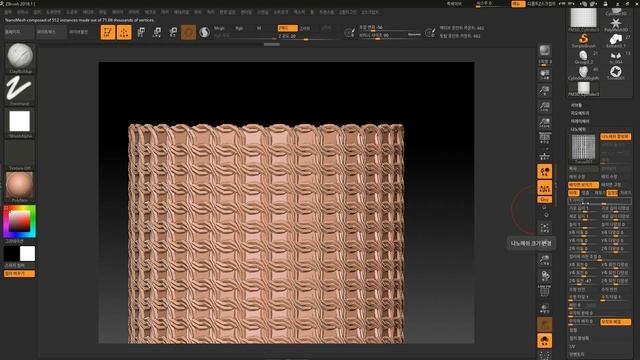This screenshot has height=360, width=640.
Task: Toggle PolyF Line Fill wireframe
Action: point(544,292)
